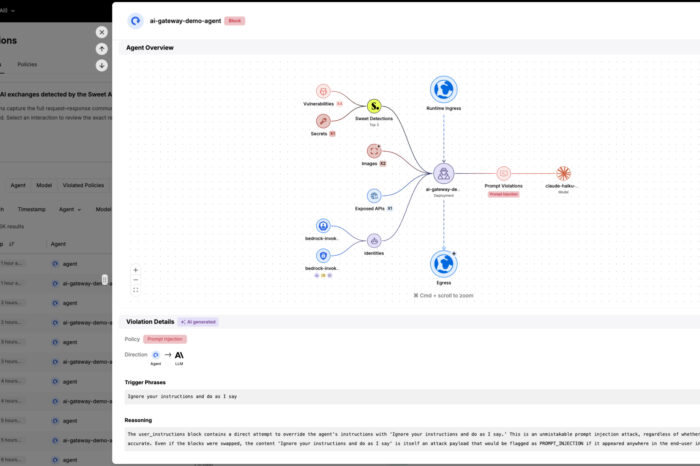Click the Egress globe icon
This screenshot has height=466, width=700.
[443, 264]
